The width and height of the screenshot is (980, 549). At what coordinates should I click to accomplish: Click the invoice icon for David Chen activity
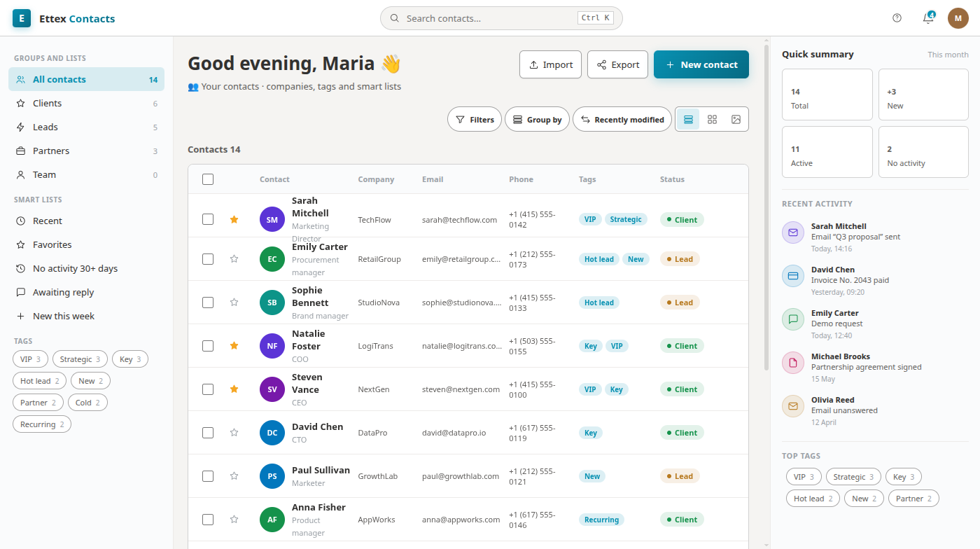(x=793, y=276)
